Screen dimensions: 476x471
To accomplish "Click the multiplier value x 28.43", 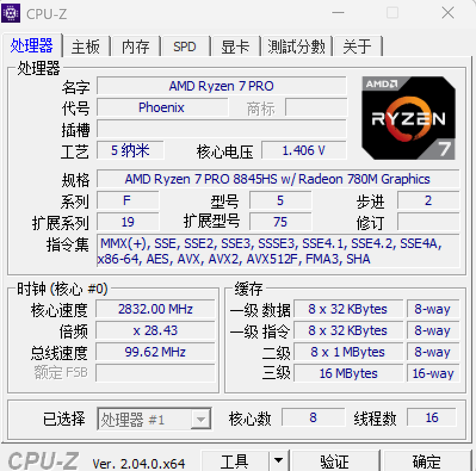I will (156, 330).
